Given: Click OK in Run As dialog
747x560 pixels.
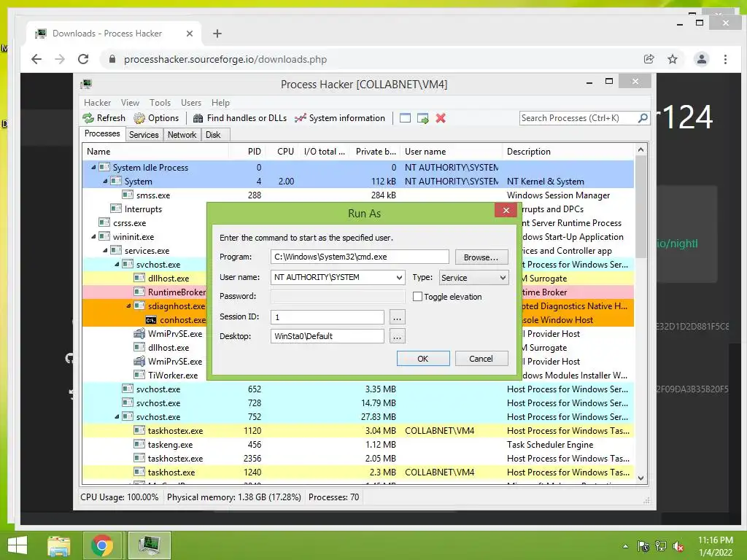Looking at the screenshot, I should point(423,359).
